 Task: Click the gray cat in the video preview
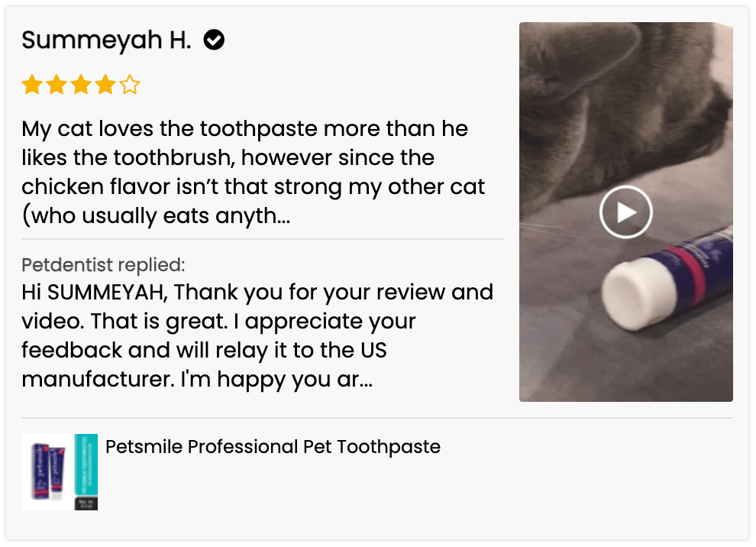(611, 107)
